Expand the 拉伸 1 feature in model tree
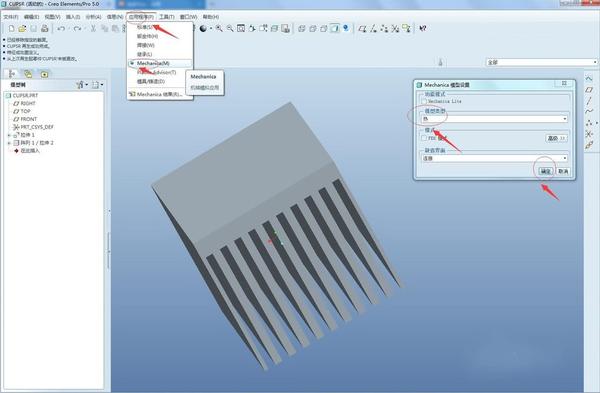Screen dimensions: 600x393 click(x=9, y=135)
